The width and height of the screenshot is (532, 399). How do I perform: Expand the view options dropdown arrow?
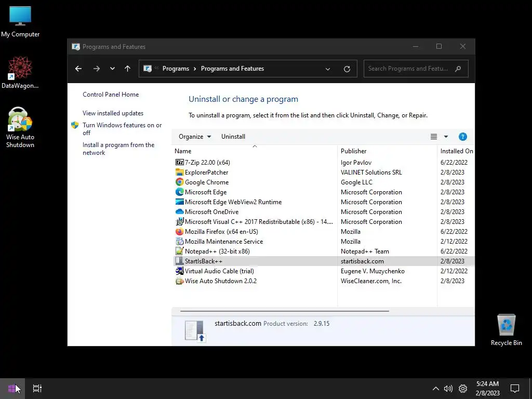pos(446,137)
